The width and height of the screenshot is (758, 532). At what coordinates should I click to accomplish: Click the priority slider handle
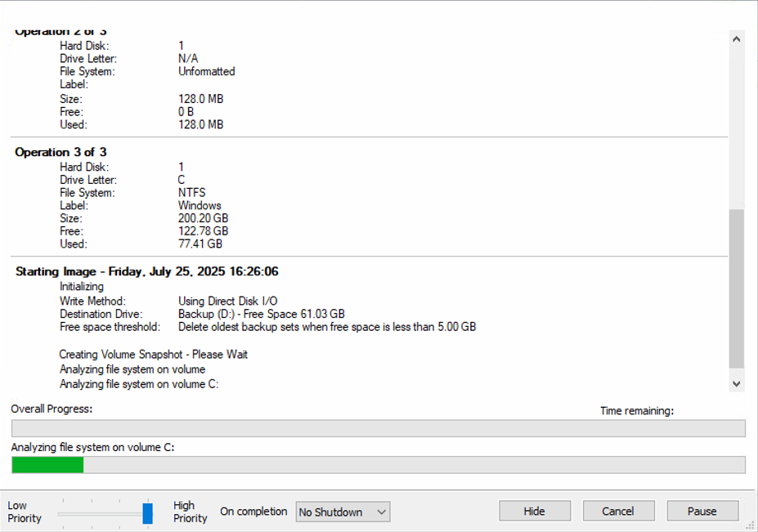(147, 513)
